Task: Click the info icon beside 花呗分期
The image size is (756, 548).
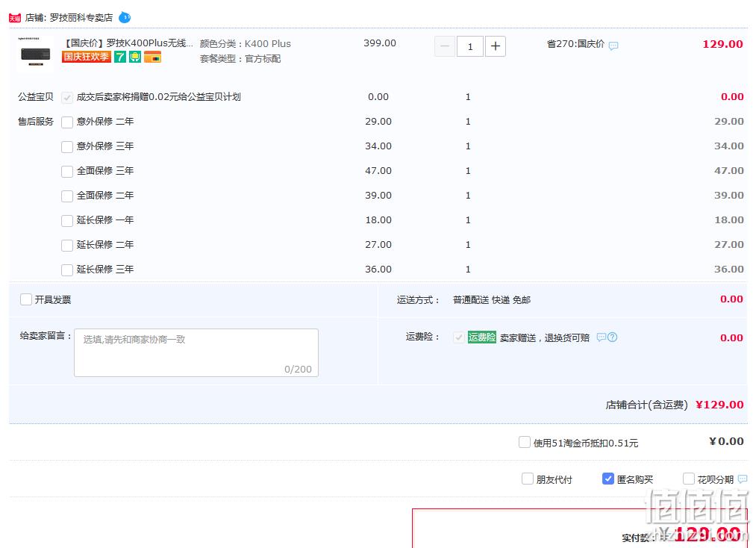Action: 743,479
